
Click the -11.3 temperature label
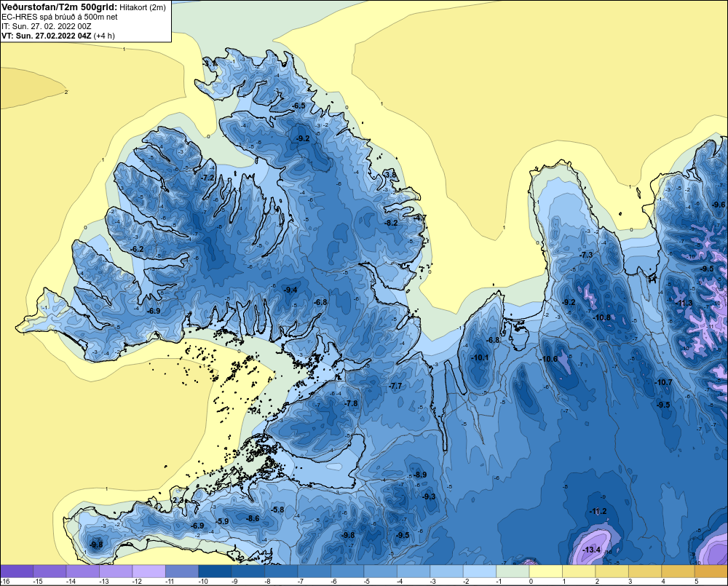click(684, 304)
